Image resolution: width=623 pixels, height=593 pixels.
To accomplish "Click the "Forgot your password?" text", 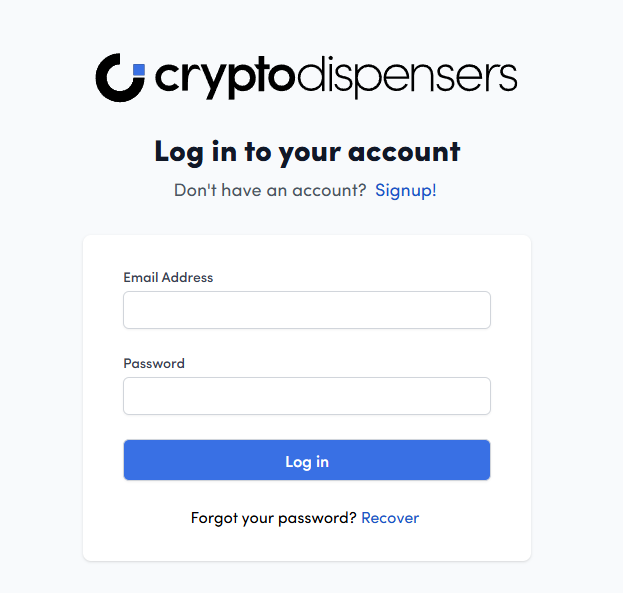I will coord(274,518).
